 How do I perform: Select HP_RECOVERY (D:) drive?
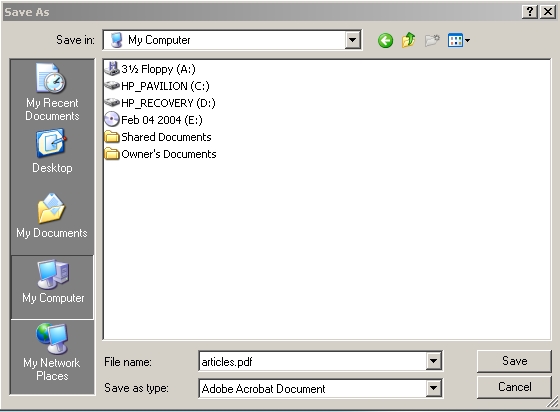[160, 103]
